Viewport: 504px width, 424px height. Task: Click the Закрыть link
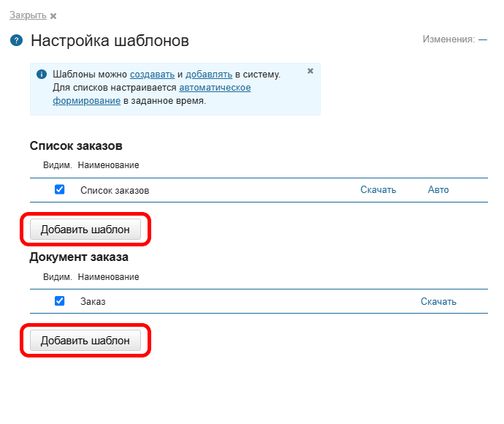[28, 15]
